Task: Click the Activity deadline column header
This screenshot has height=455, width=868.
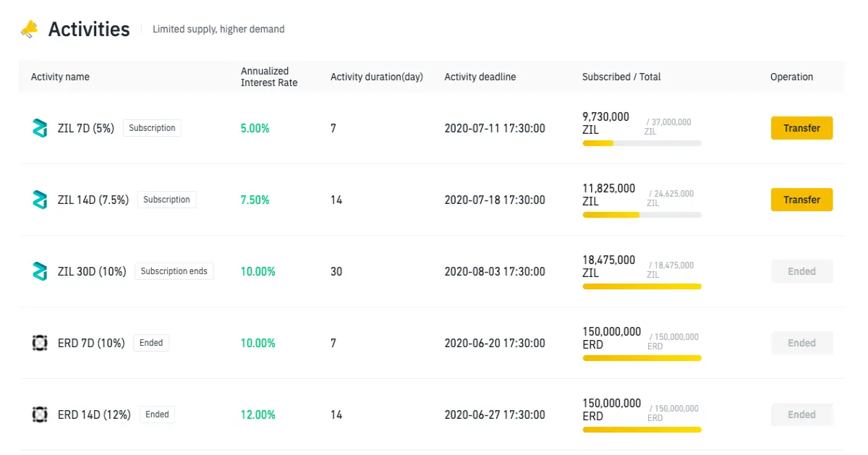Action: point(480,77)
